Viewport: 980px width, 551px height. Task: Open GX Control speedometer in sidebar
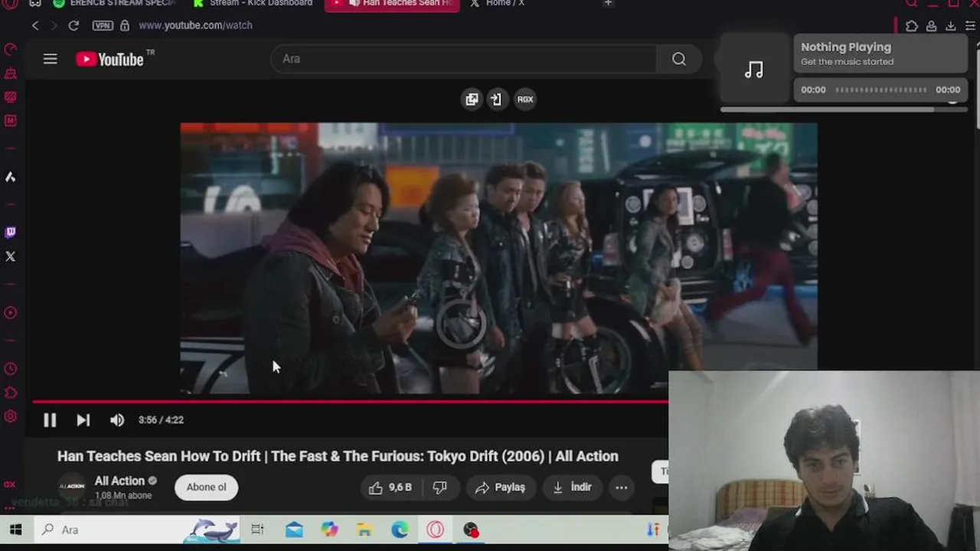[11, 50]
